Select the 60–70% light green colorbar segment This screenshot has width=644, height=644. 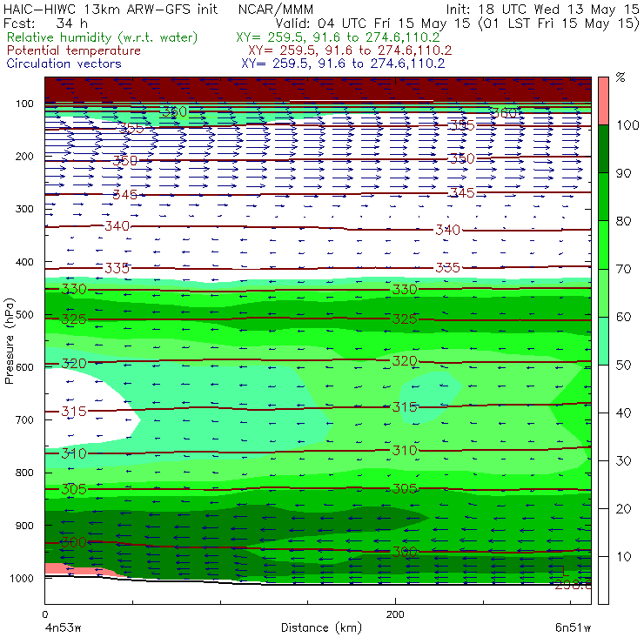point(603,292)
